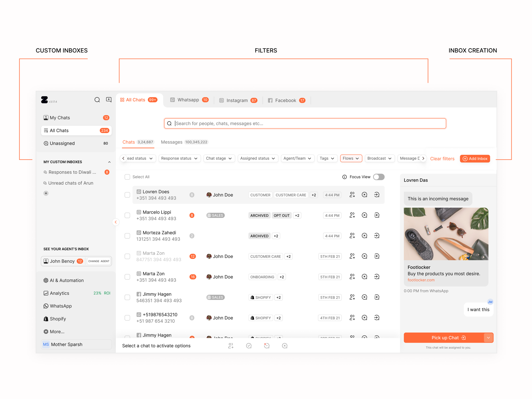The width and height of the screenshot is (532, 399).
Task: Select the WhatsApp item in the left sidebar
Action: [x=61, y=306]
